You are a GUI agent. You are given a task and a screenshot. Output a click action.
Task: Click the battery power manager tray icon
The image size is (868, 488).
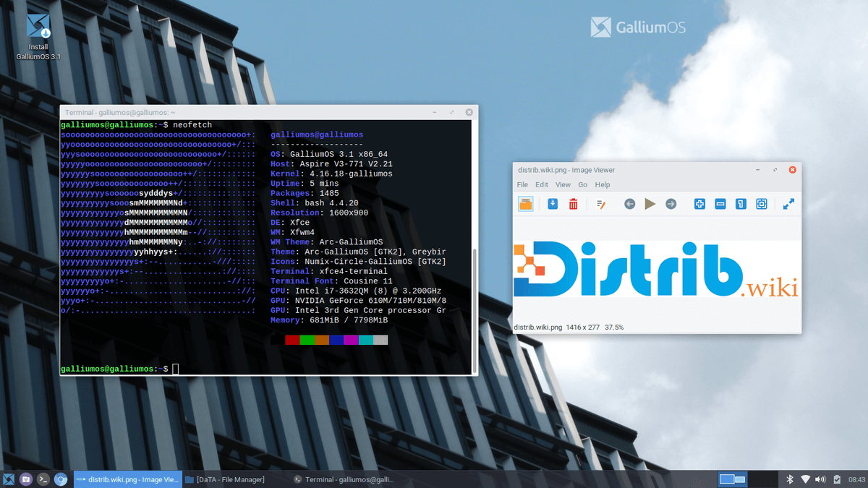837,479
